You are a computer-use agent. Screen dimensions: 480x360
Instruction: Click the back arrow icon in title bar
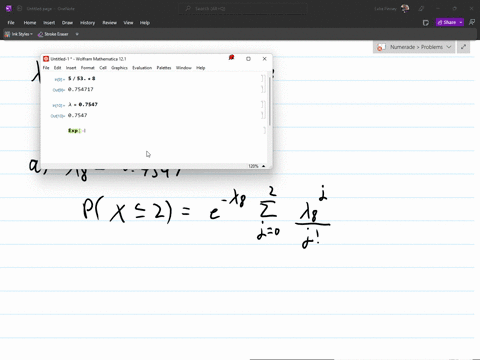[19, 9]
